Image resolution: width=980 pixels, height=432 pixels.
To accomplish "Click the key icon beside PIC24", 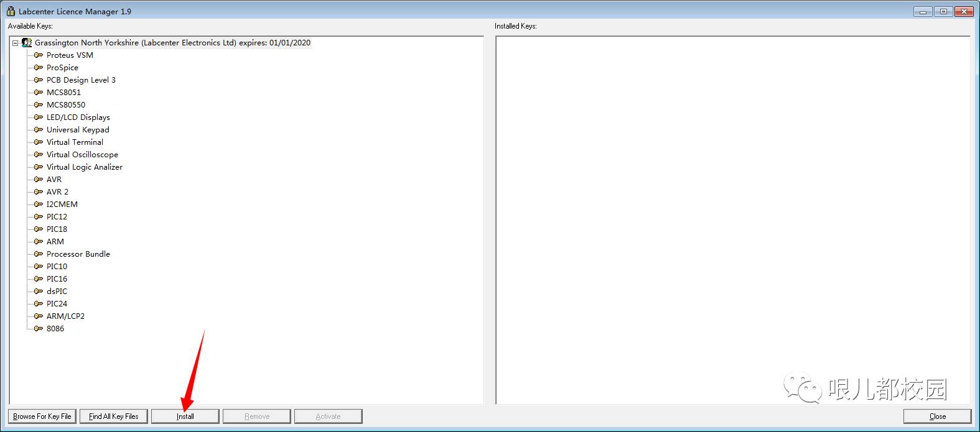I will tap(39, 304).
